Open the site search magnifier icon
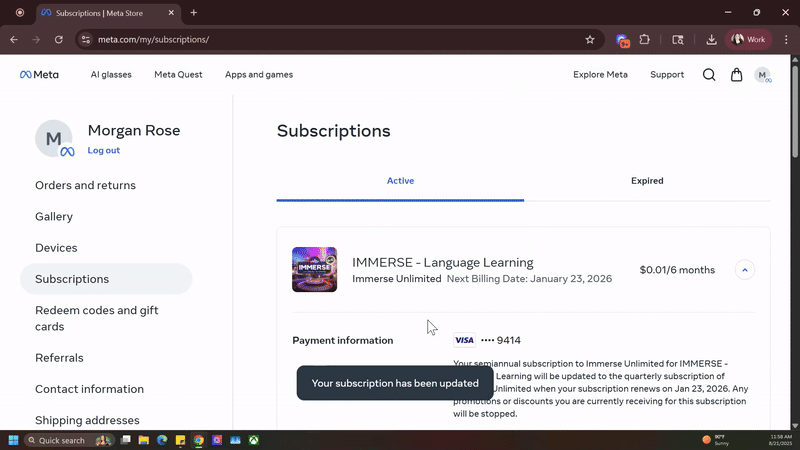Screen dimensions: 800x450 coord(708,75)
